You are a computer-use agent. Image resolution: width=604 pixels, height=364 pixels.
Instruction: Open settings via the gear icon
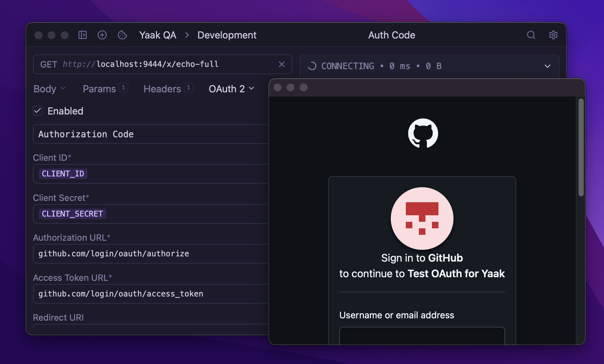pos(553,35)
